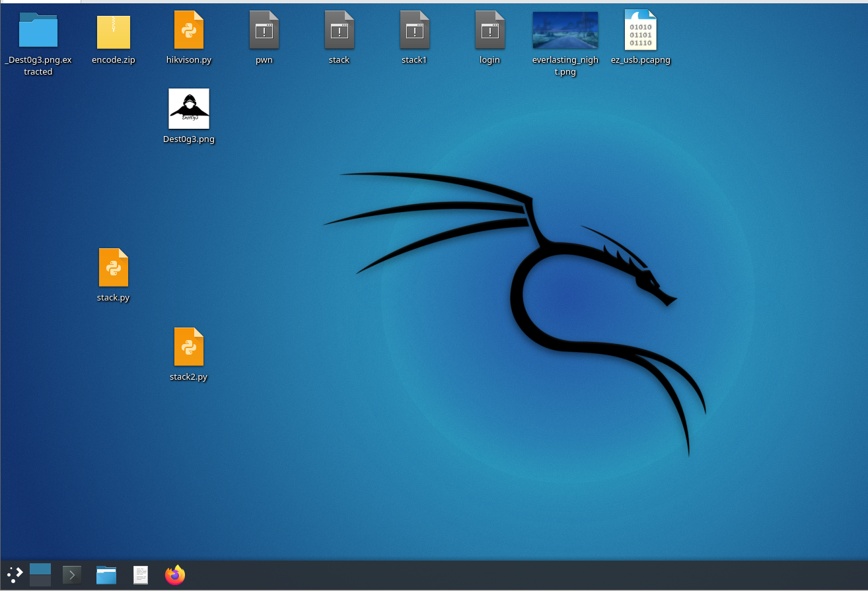Select the ez_usb.pcapng capture file icon
The width and height of the screenshot is (868, 591).
[x=641, y=30]
